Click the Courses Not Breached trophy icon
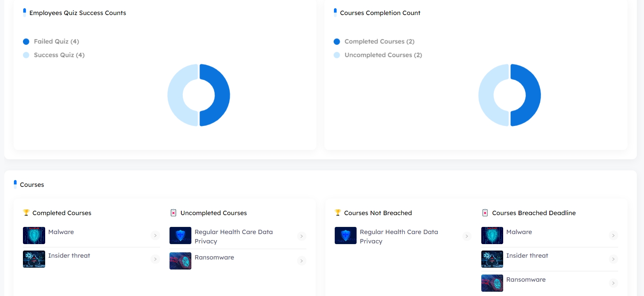This screenshot has height=296, width=644. click(338, 213)
